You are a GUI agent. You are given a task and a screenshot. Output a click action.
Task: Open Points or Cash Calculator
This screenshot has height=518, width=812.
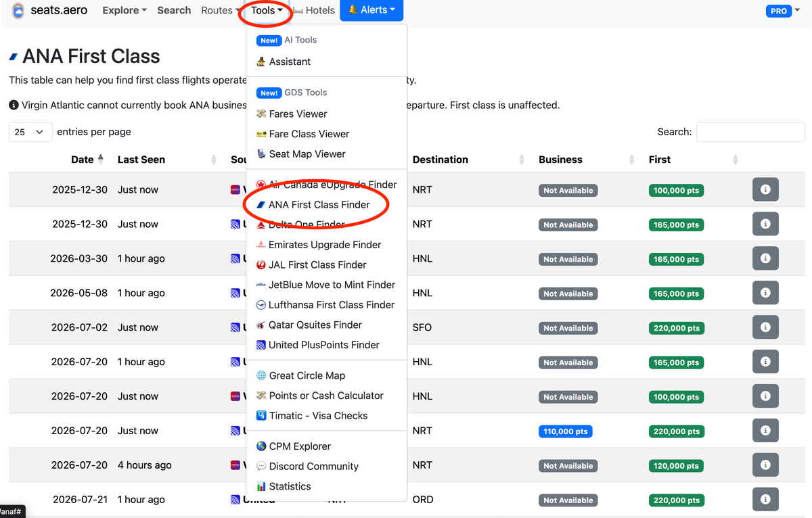(x=320, y=396)
